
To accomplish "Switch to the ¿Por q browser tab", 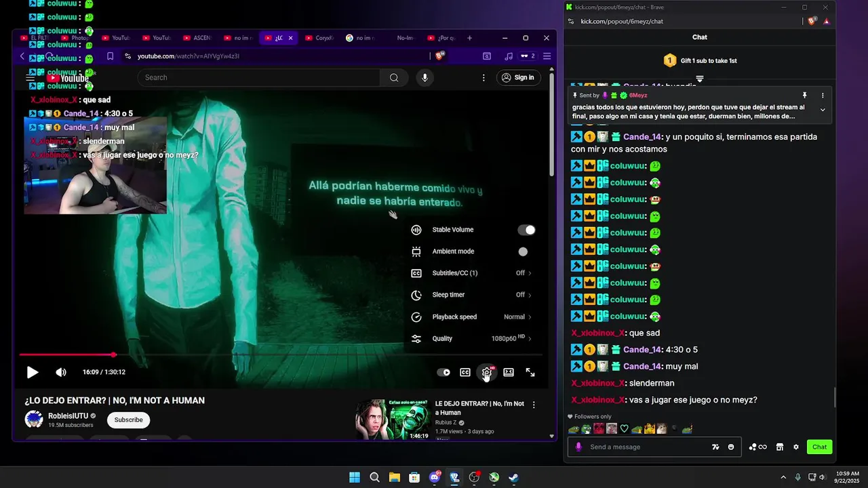I will coord(441,38).
